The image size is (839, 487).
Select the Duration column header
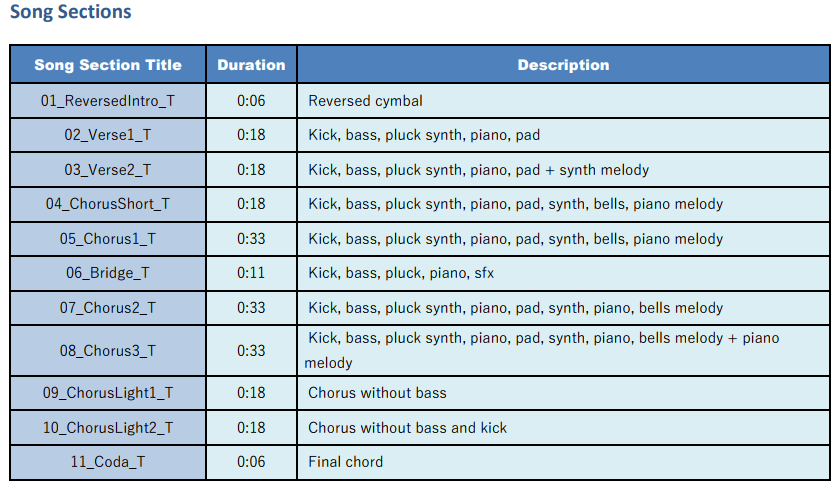251,65
